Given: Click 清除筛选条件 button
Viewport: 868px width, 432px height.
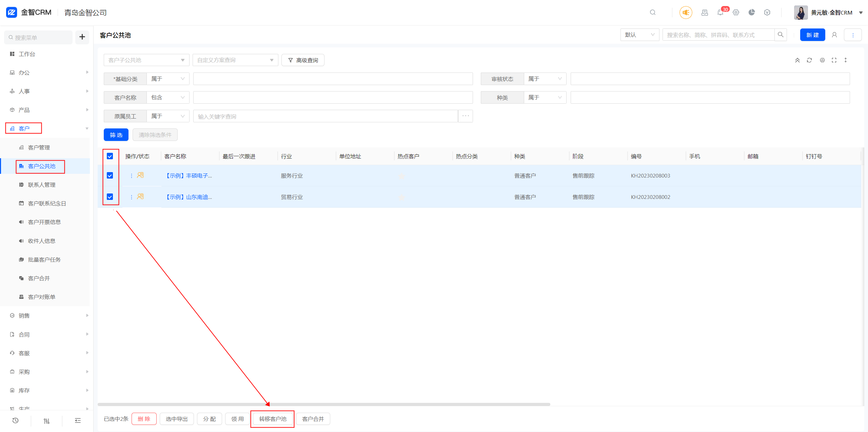Looking at the screenshot, I should [155, 135].
